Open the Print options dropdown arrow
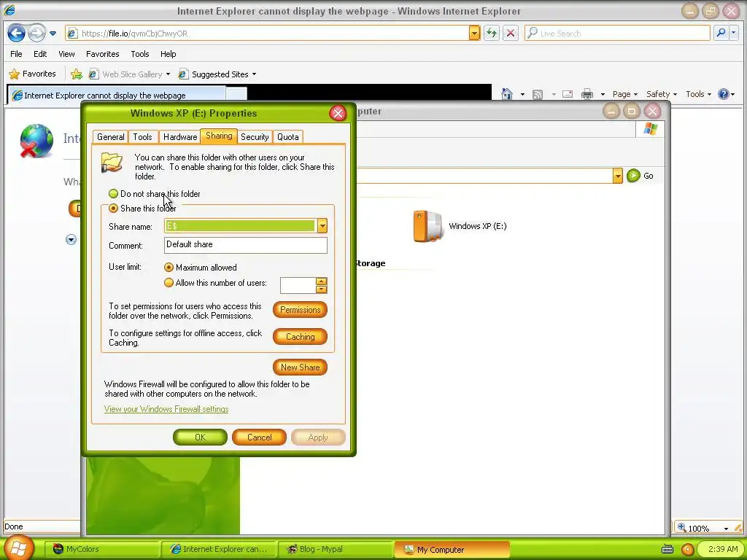 [603, 94]
